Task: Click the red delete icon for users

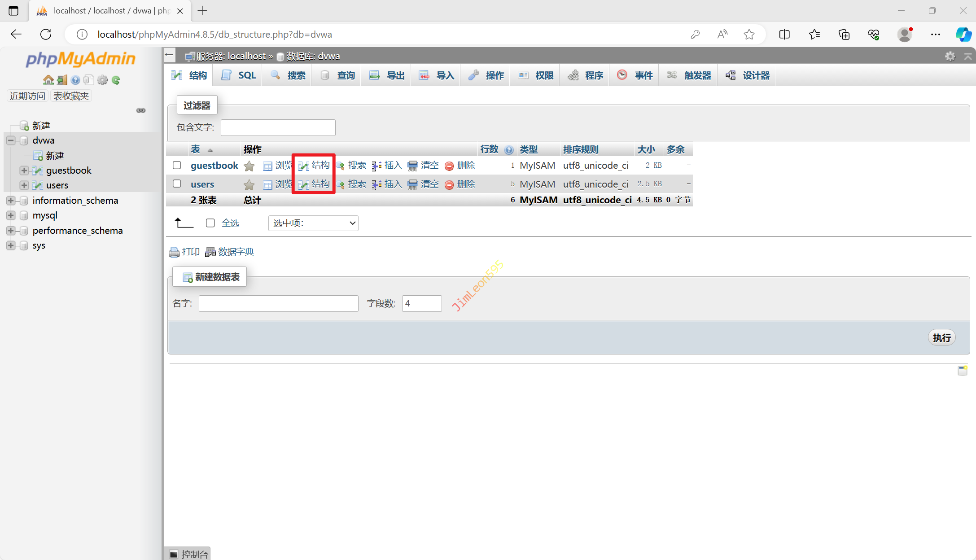Action: tap(449, 184)
